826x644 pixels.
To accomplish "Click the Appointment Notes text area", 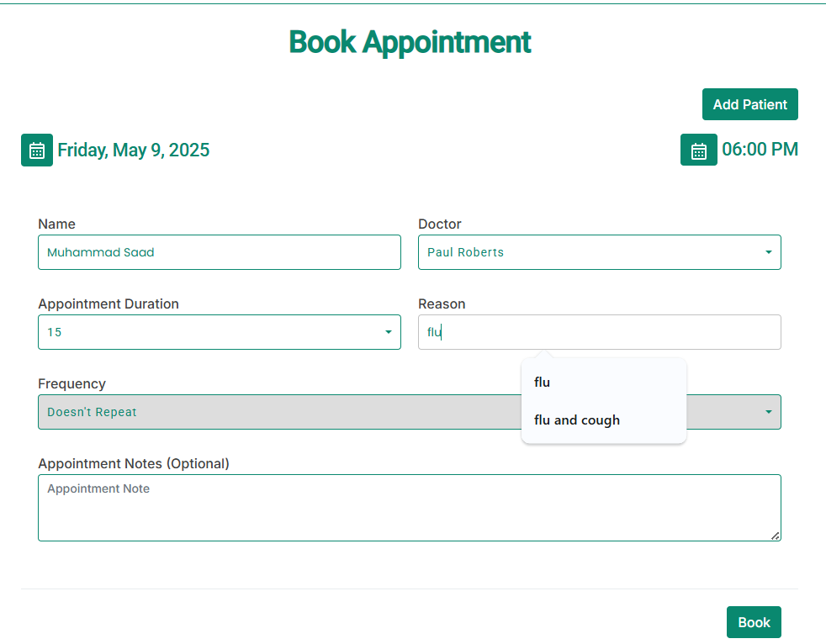I will tap(410, 508).
